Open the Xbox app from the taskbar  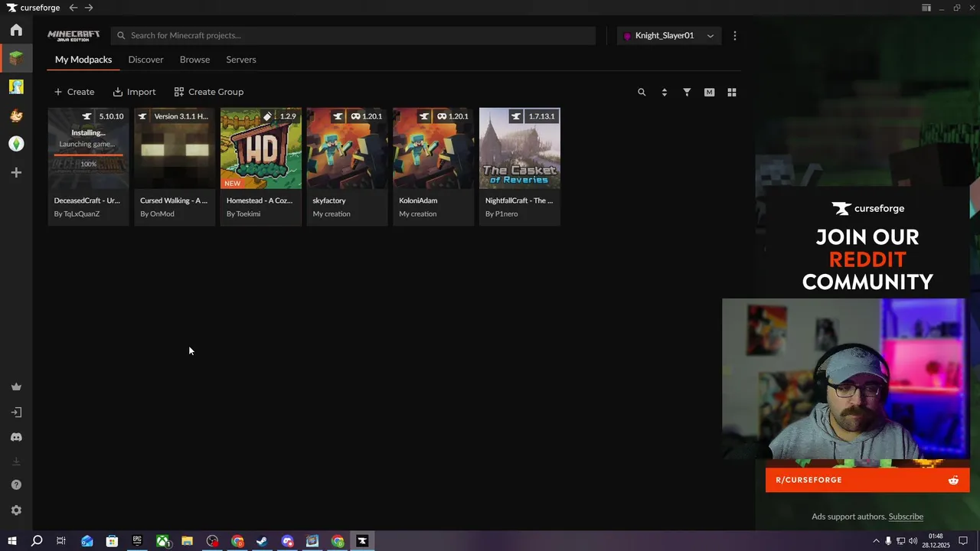(x=163, y=541)
